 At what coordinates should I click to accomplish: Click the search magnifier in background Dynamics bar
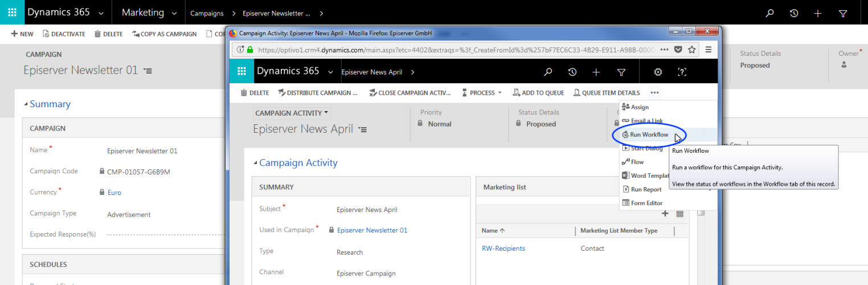point(769,13)
